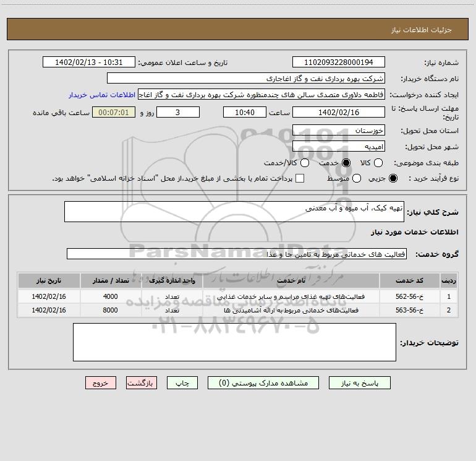This screenshot has height=461, width=476.
Task: Click service code خ-56-562 cell
Action: pos(409,296)
